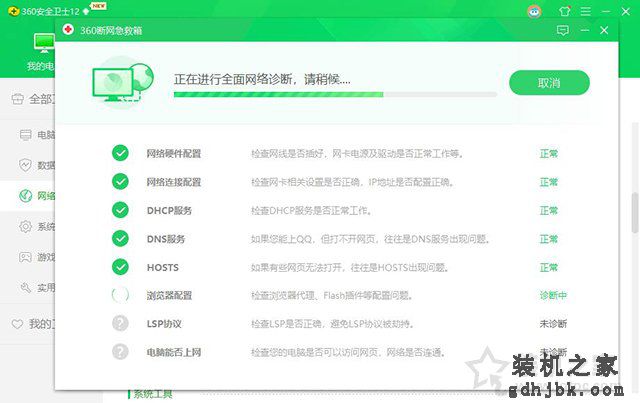640x403 pixels.
Task: Select the 浏览器配置 item label
Action: (169, 295)
